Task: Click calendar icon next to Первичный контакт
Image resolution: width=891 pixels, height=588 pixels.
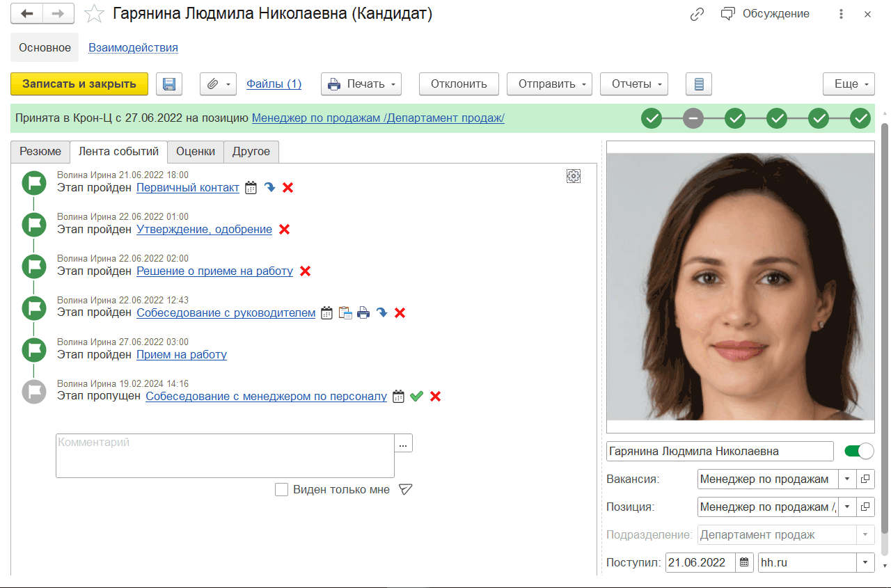Action: [x=251, y=188]
